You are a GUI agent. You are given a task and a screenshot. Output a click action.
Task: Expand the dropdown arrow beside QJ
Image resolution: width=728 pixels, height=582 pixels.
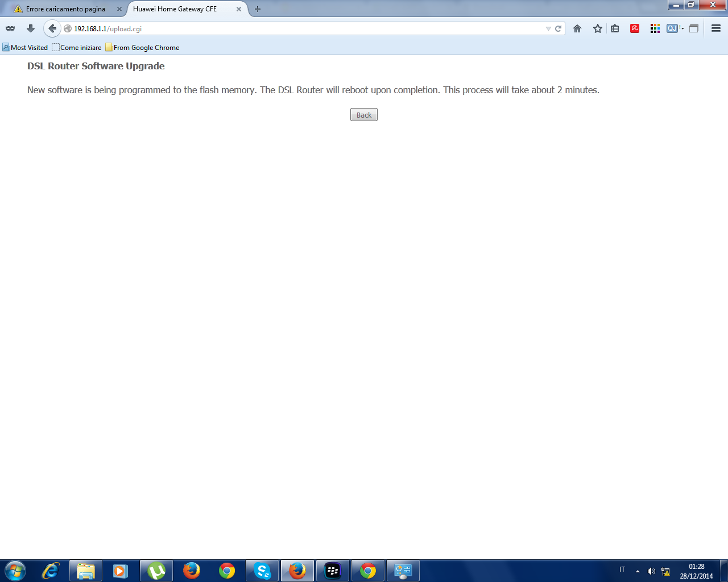click(x=682, y=28)
